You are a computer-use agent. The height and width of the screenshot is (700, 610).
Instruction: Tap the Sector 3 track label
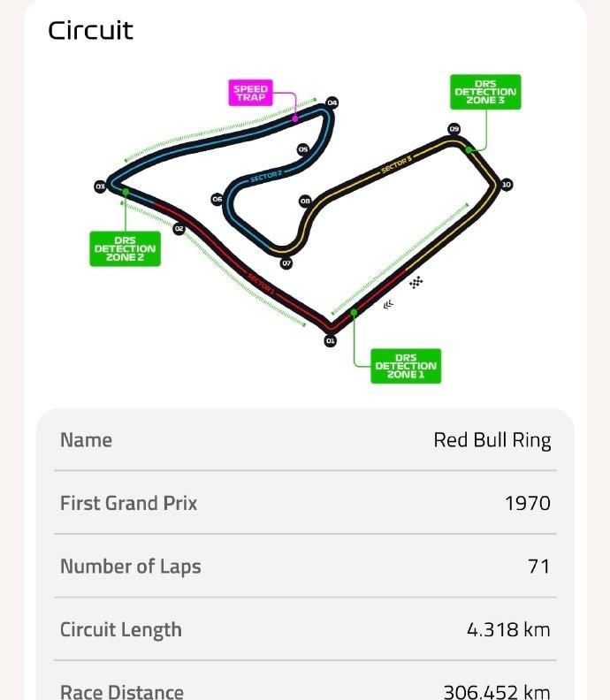(396, 164)
